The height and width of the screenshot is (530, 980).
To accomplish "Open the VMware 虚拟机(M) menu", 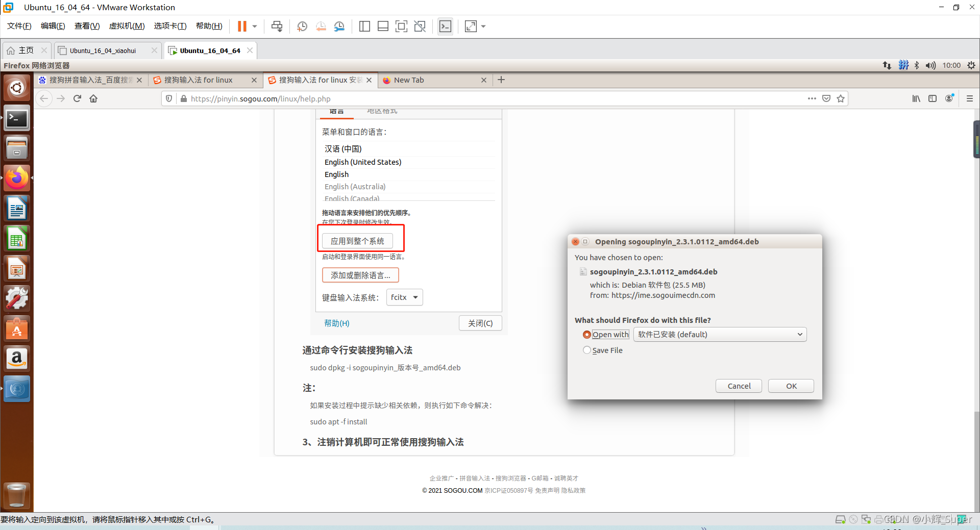I will (x=127, y=26).
